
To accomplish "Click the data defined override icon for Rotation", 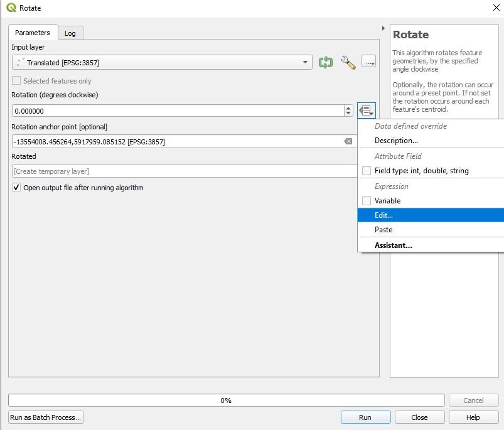I will coord(367,110).
